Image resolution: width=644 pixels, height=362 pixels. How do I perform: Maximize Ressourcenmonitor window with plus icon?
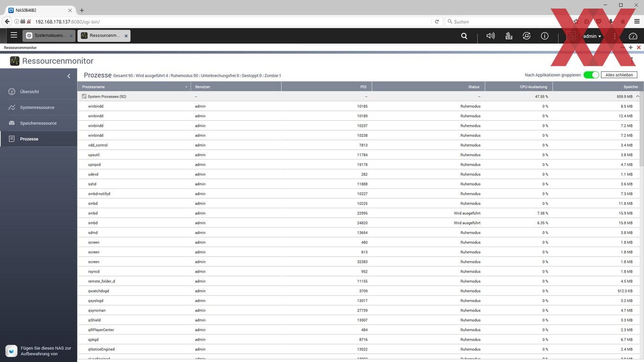[x=631, y=47]
